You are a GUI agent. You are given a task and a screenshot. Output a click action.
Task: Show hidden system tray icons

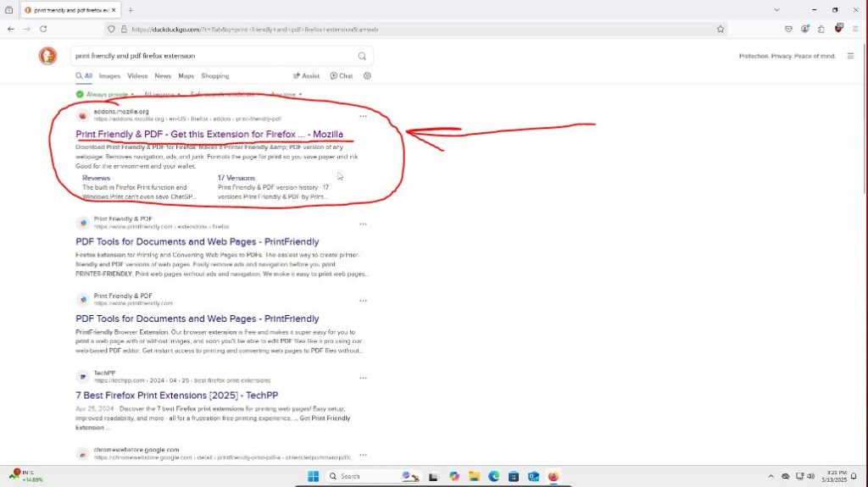(771, 476)
